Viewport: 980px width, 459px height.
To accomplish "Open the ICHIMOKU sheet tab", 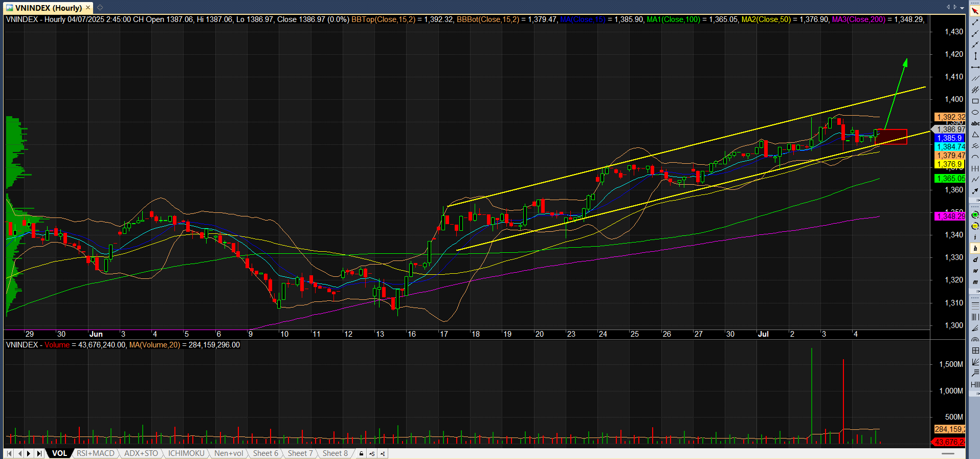I will coord(186,453).
